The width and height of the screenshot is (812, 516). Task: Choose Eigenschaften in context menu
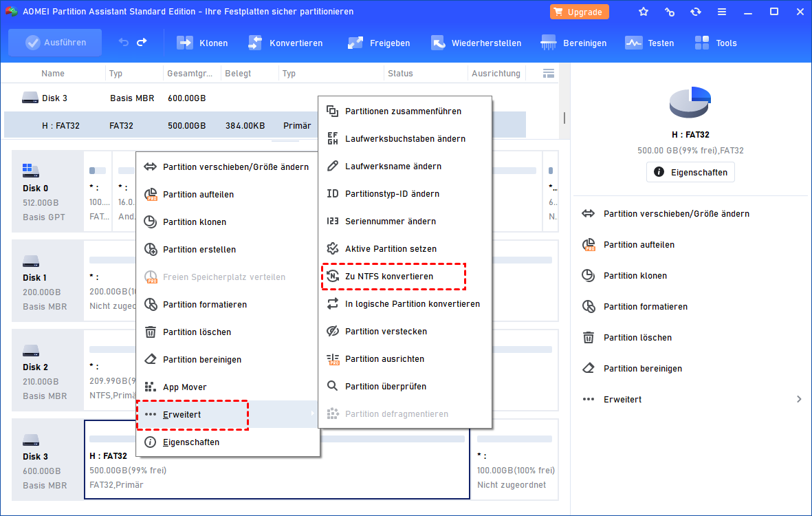pyautogui.click(x=228, y=442)
